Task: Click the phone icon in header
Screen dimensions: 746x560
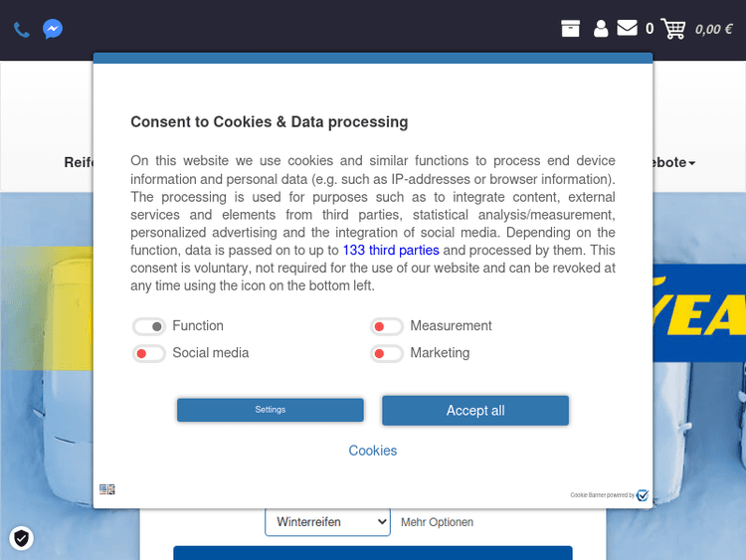Action: (21, 29)
